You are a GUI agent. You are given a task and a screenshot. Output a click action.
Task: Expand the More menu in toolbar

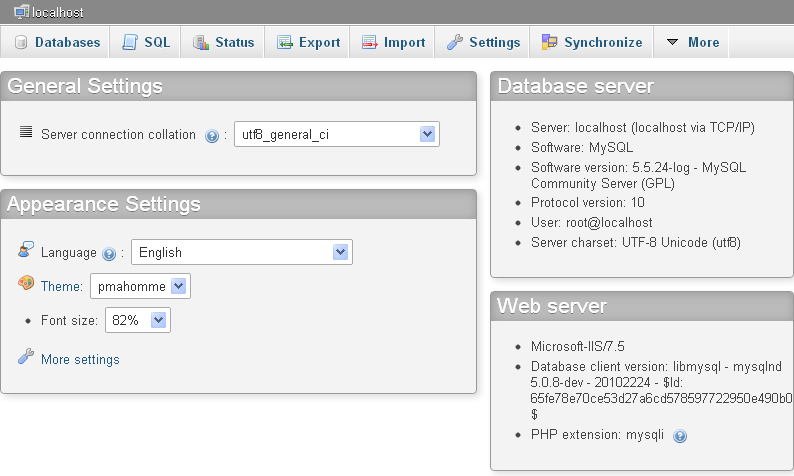(x=692, y=43)
